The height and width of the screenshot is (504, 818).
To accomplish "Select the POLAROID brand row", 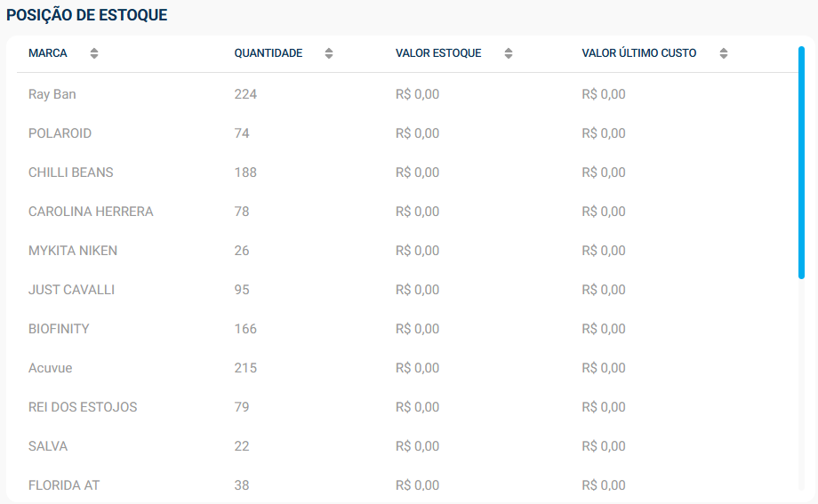I will 60,133.
